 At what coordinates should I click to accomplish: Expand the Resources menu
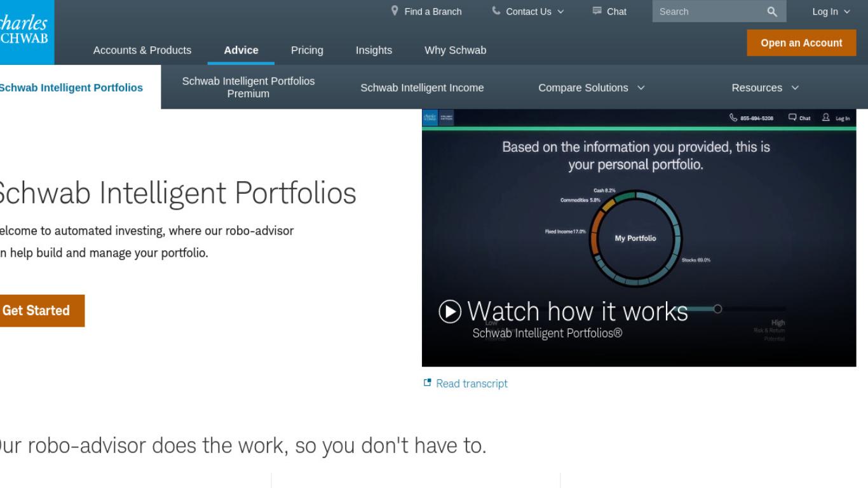795,88
